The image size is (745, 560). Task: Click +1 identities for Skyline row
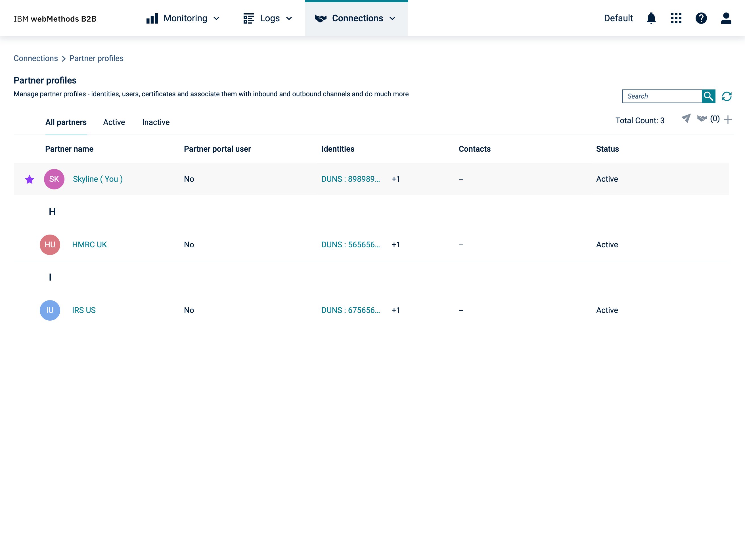396,179
